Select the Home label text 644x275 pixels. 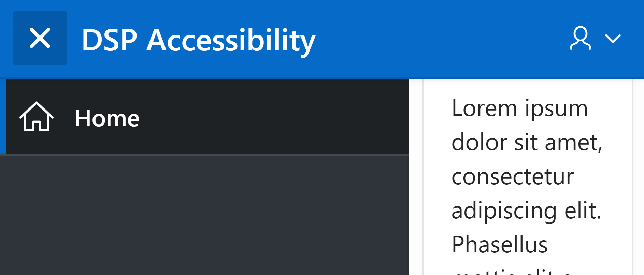(107, 118)
